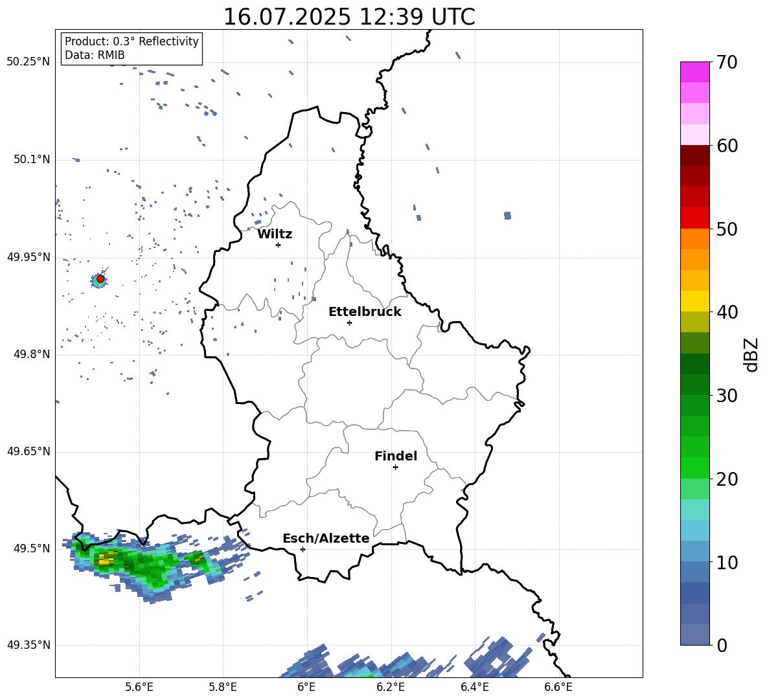The width and height of the screenshot is (767, 700).
Task: Select the Findel city label
Action: pyautogui.click(x=396, y=456)
